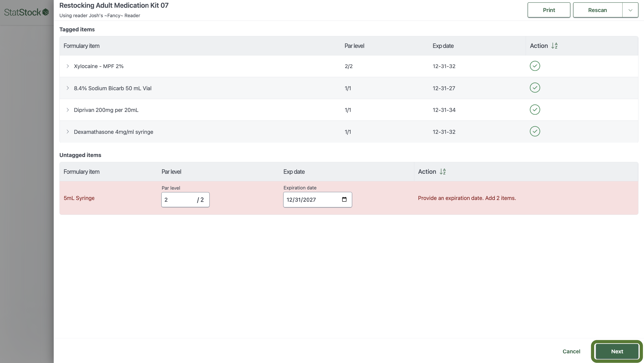Click the 8.4% Sodium Bicarb 50 mL Vial name
644x363 pixels.
[x=112, y=88]
